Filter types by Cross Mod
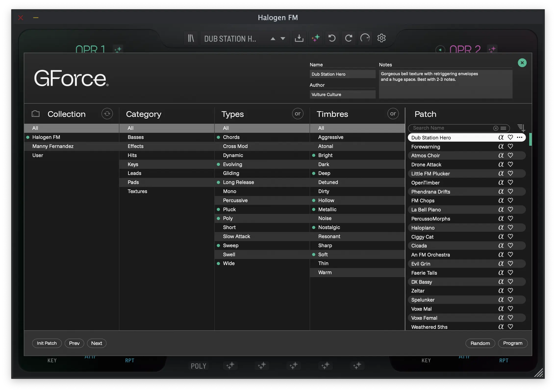Image resolution: width=556 pixels, height=392 pixels. pos(262,146)
